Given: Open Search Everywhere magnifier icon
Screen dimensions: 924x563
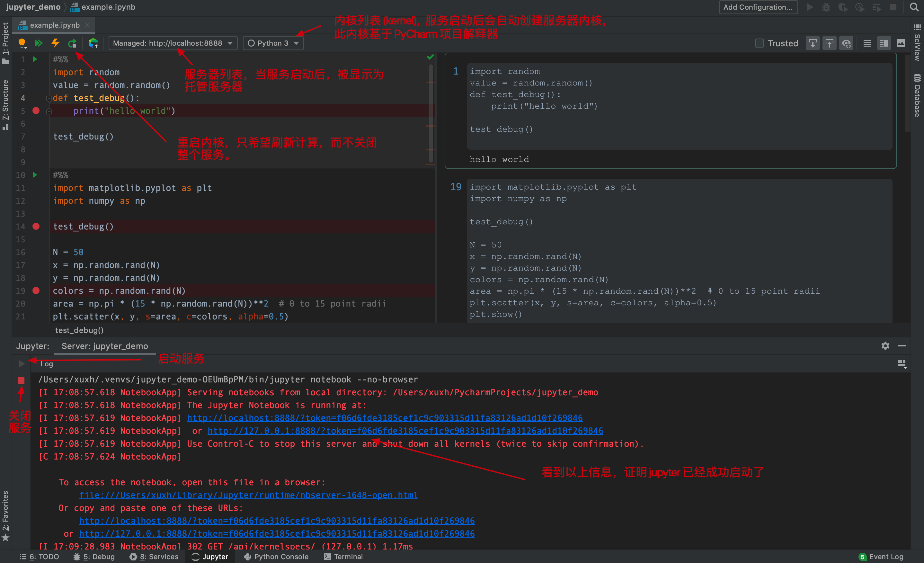Looking at the screenshot, I should click(914, 7).
